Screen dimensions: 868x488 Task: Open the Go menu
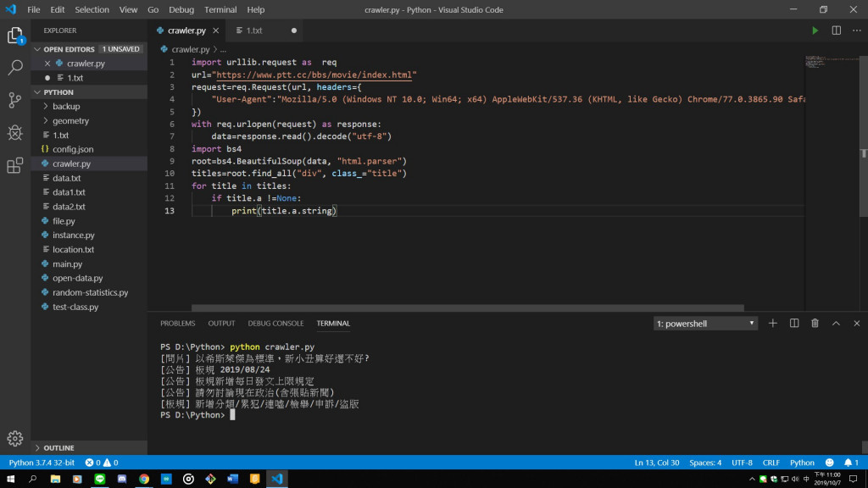[x=153, y=9]
